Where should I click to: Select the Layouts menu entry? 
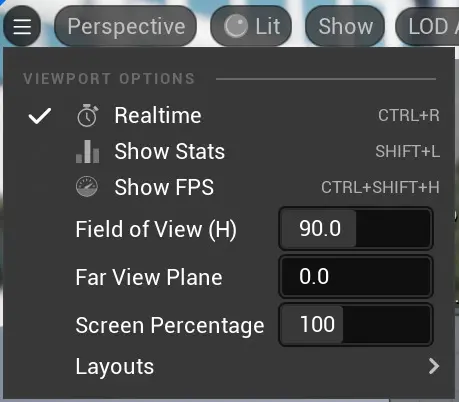click(229, 366)
